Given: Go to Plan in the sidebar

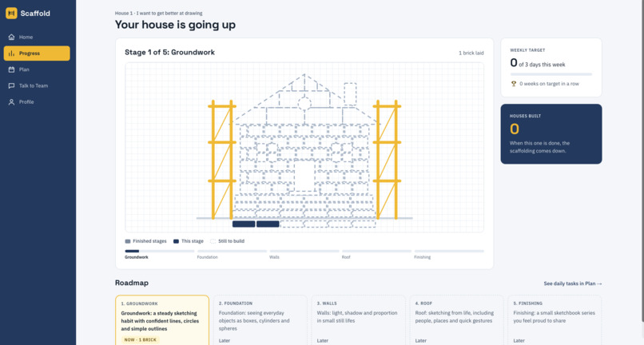Looking at the screenshot, I should (x=37, y=69).
